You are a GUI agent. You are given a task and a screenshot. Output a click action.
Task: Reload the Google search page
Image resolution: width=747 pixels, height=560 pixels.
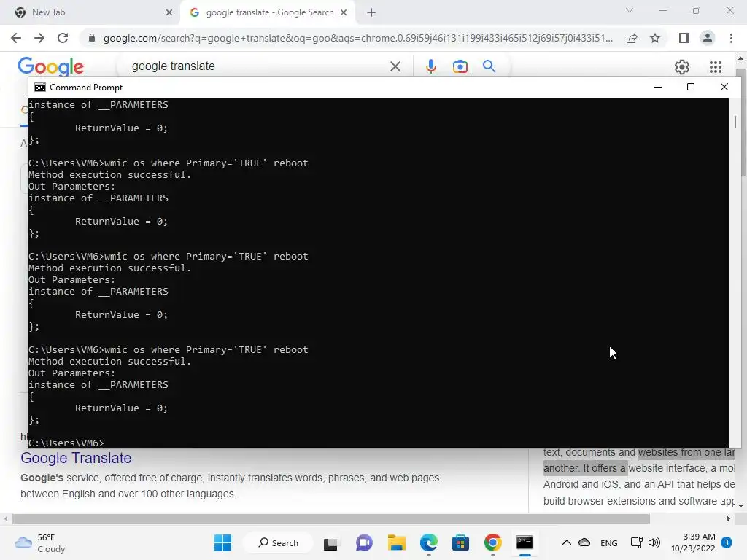63,38
